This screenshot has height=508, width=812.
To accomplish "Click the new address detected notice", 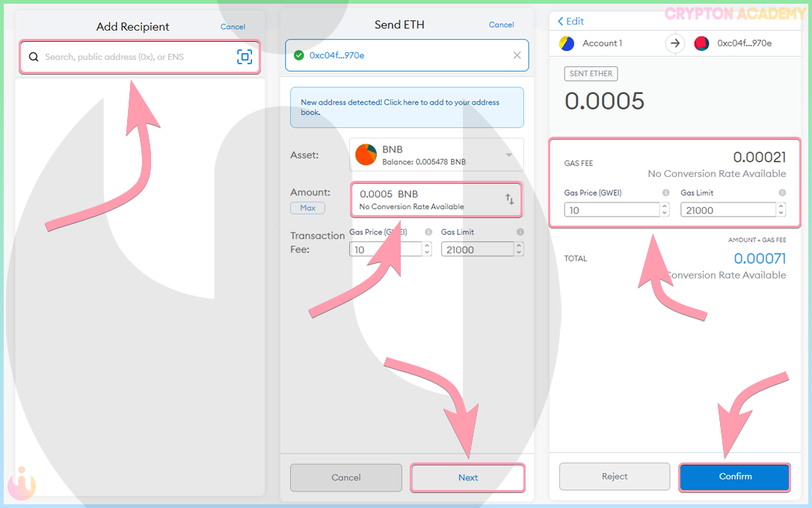I will (407, 107).
